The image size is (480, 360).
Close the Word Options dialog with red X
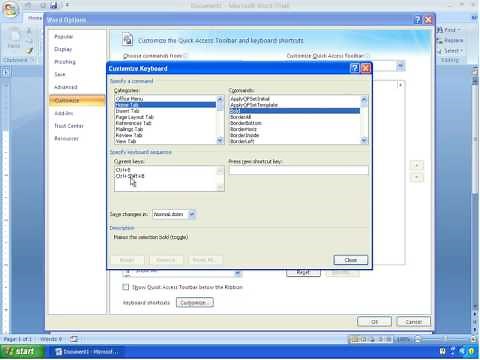click(x=428, y=20)
